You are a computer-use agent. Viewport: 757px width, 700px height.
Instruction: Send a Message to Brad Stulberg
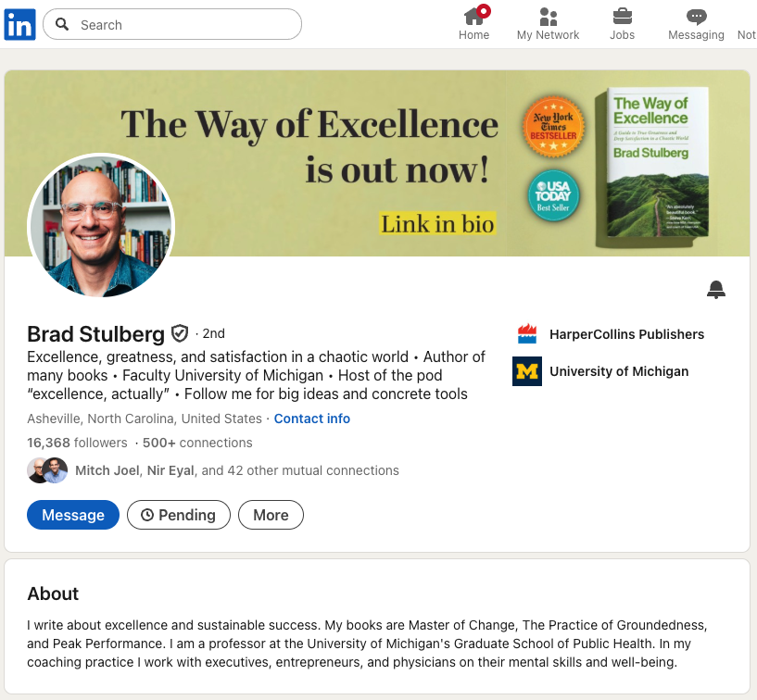[x=73, y=515]
